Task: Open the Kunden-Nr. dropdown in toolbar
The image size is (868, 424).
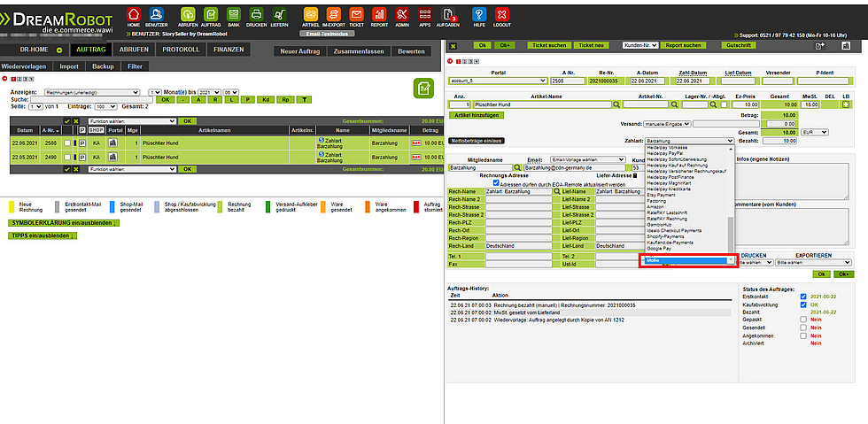Action: pyautogui.click(x=640, y=45)
